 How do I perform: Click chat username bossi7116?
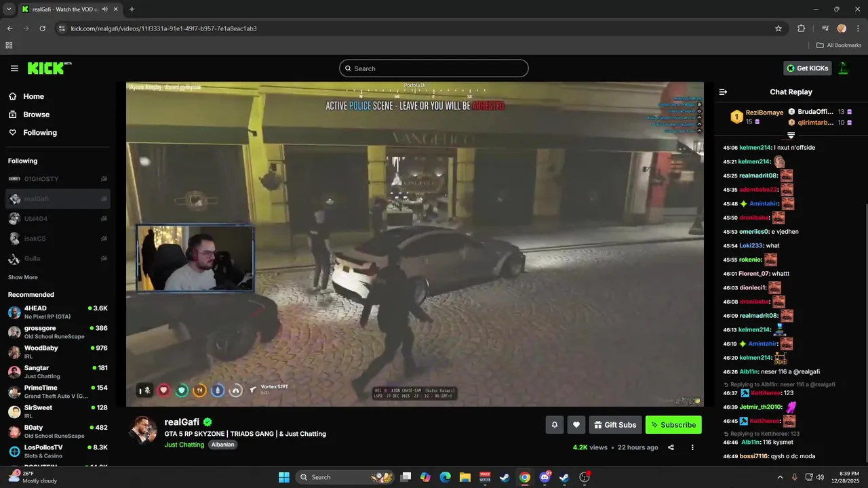[x=755, y=456]
